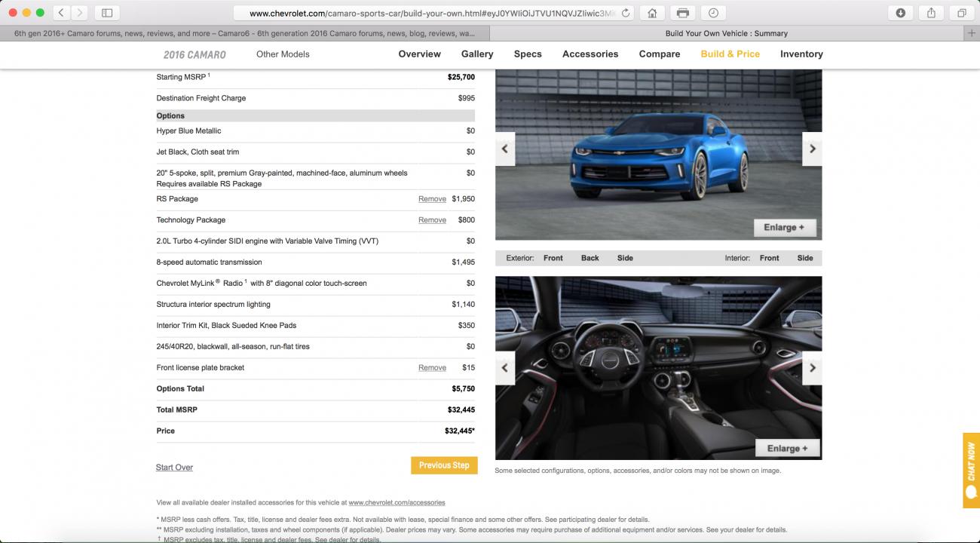Show Safari downloads icon

[901, 13]
